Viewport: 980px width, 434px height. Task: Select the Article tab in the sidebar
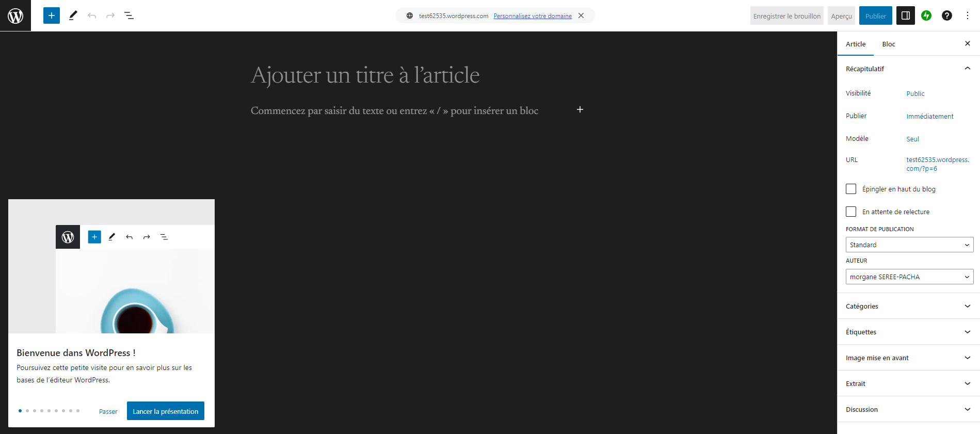(x=855, y=44)
